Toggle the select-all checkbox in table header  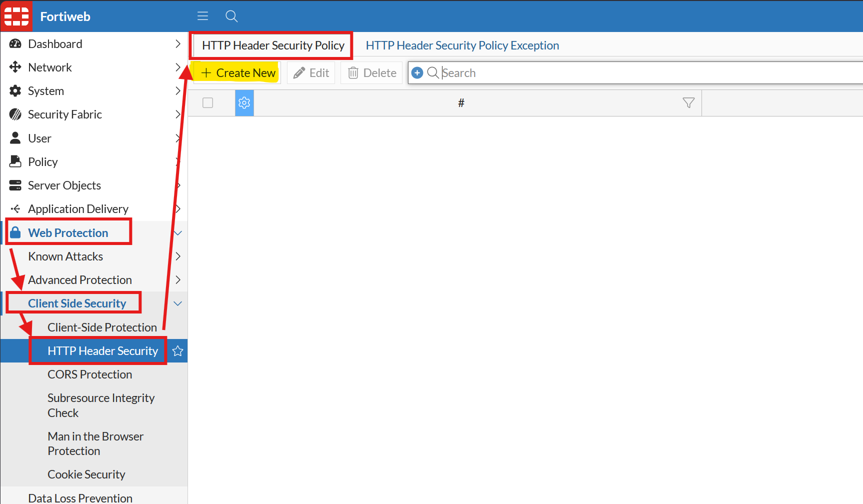tap(208, 103)
